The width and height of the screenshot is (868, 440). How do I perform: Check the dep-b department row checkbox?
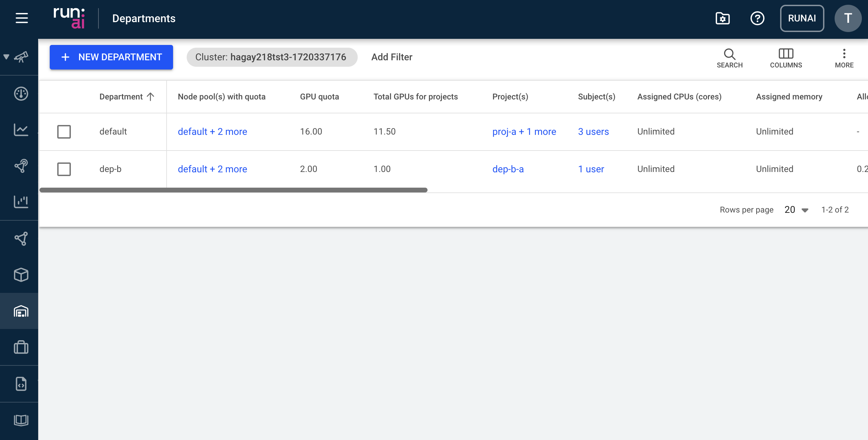click(x=64, y=169)
